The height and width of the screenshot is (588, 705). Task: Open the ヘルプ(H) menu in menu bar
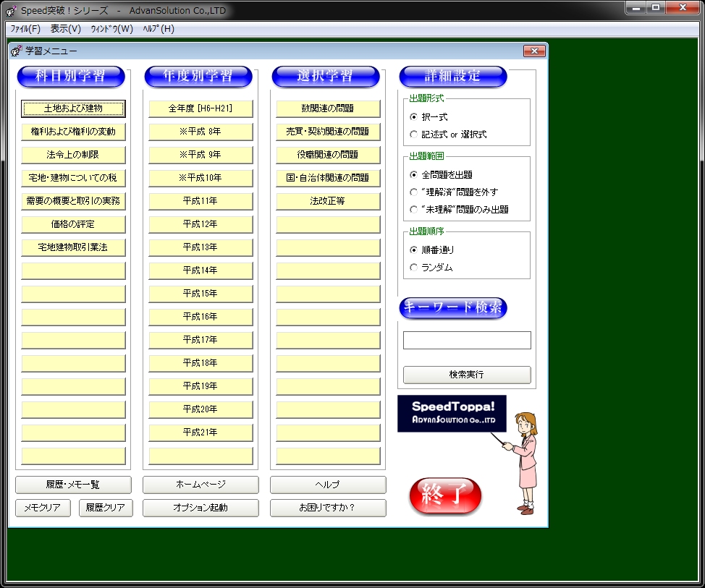pos(159,29)
